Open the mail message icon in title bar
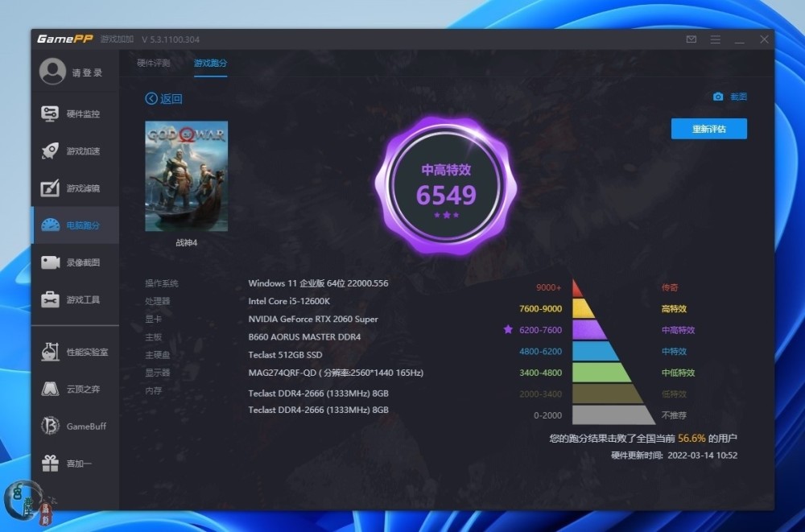 point(691,39)
